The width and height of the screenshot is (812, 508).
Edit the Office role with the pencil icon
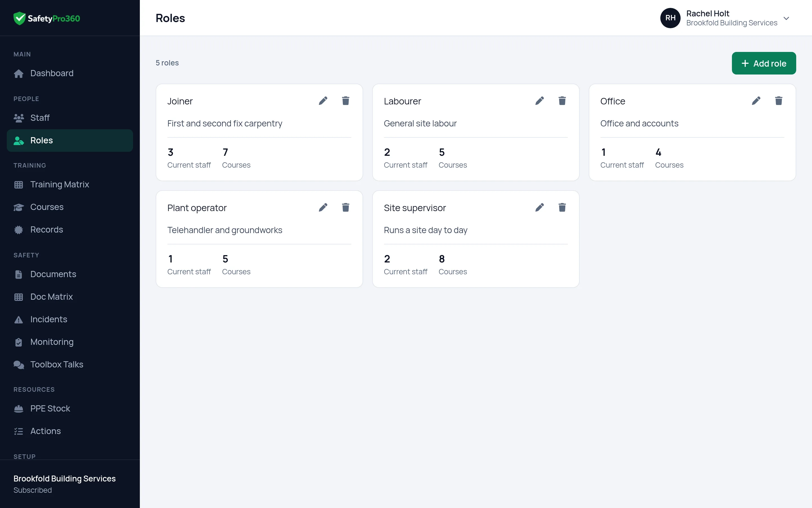click(x=756, y=101)
